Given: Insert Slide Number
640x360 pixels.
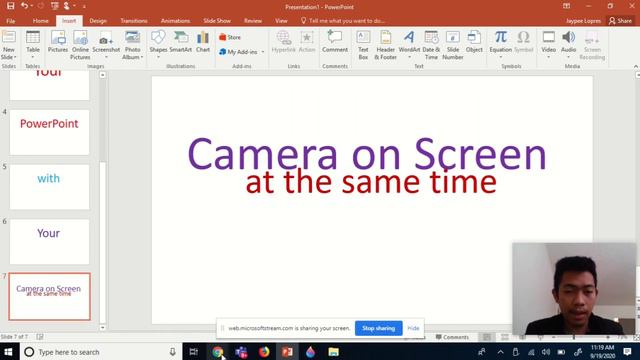Looking at the screenshot, I should [453, 45].
